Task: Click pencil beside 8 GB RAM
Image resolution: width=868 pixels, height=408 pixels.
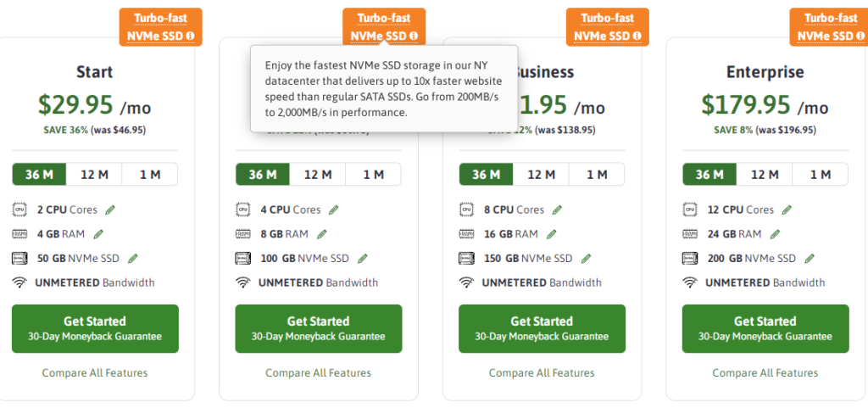Action: [x=321, y=234]
